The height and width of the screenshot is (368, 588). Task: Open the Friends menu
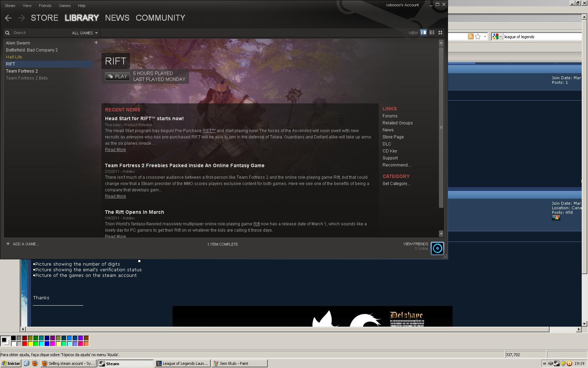coord(45,6)
